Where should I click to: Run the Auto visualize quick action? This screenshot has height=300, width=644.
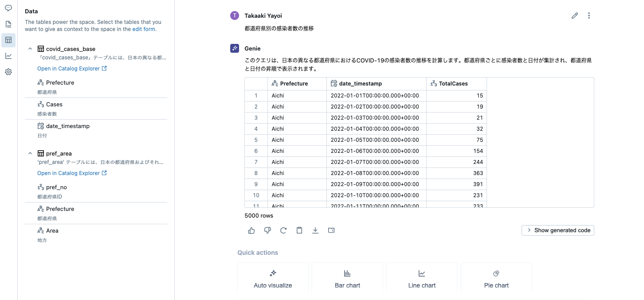pos(272,279)
